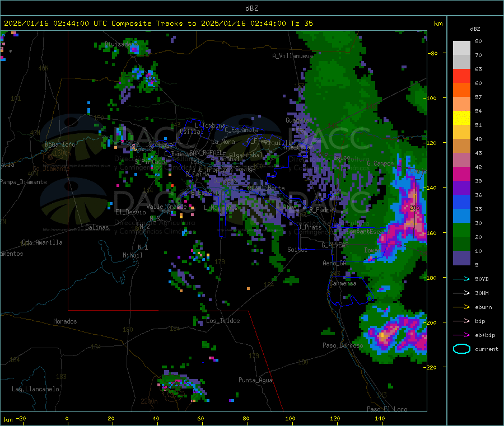
Task: Pick the bright green swatch between 30 and 20 dBZ
Action: click(461, 230)
